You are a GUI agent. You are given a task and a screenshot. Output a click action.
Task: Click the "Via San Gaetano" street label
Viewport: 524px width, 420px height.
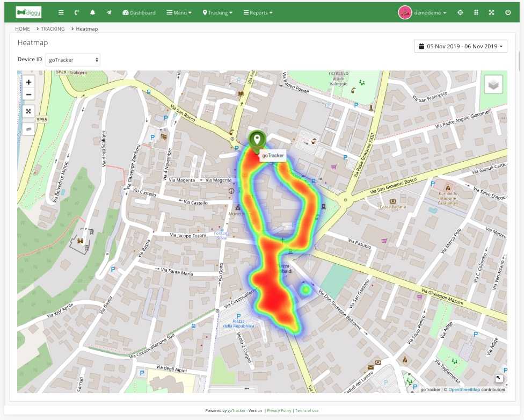(x=360, y=294)
